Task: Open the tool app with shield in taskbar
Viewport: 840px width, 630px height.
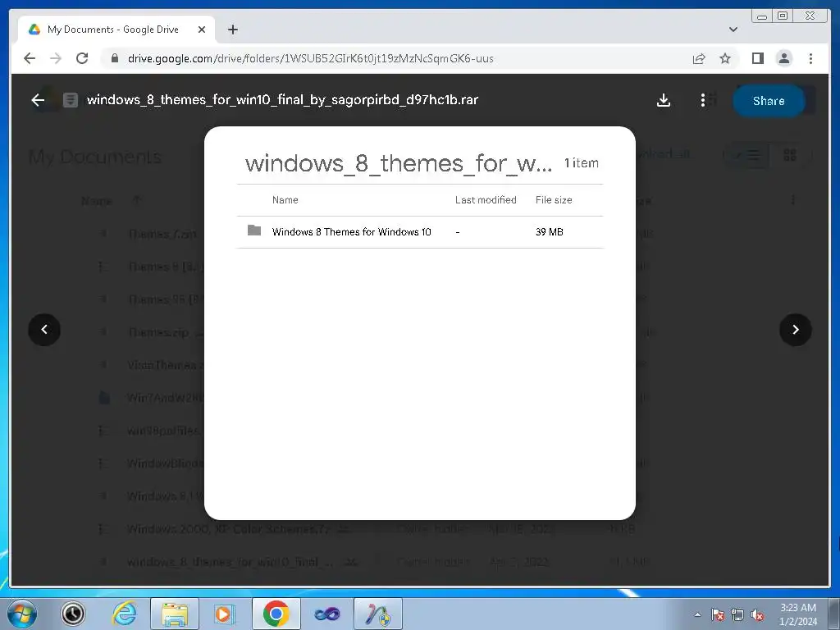Action: [x=378, y=614]
